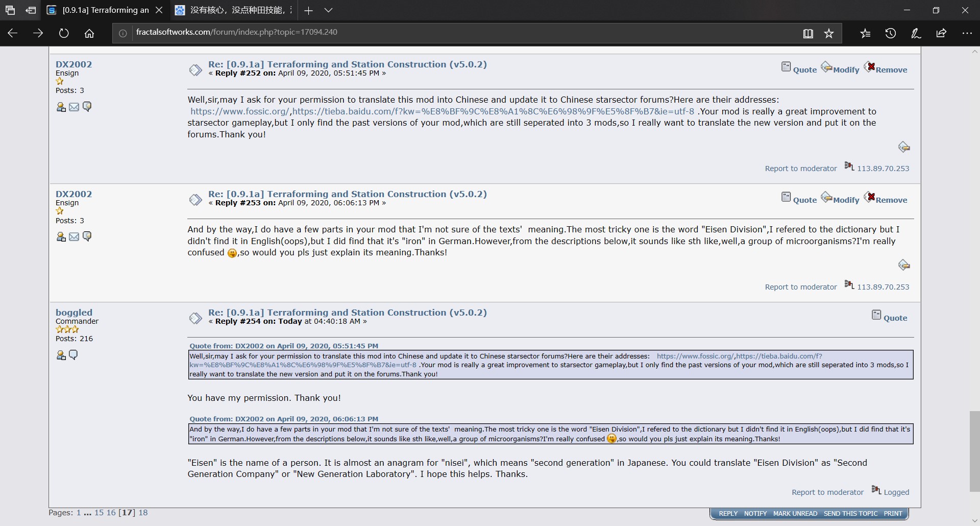980x526 pixels.
Task: Open a new browser tab
Action: pos(308,10)
